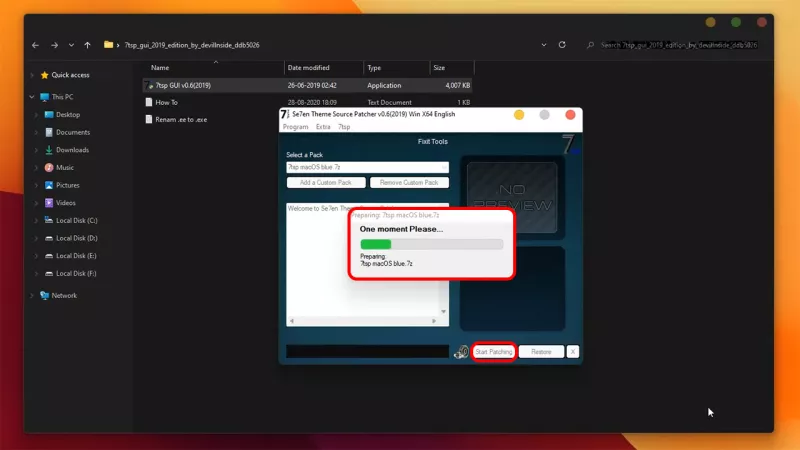The height and width of the screenshot is (450, 800).
Task: Refresh the File Explorer folder
Action: point(562,44)
